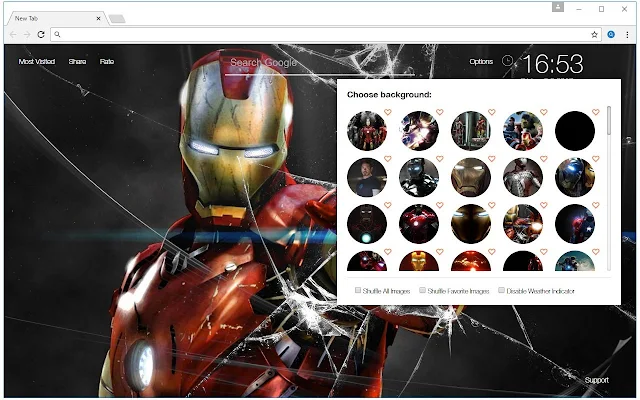Reload the page with the refresh icon

[x=41, y=35]
